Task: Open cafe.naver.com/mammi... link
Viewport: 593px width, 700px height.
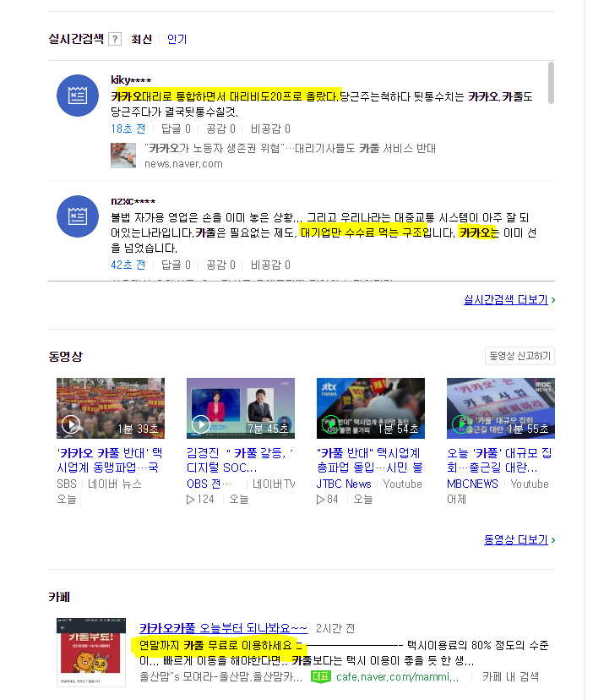Action: [398, 677]
